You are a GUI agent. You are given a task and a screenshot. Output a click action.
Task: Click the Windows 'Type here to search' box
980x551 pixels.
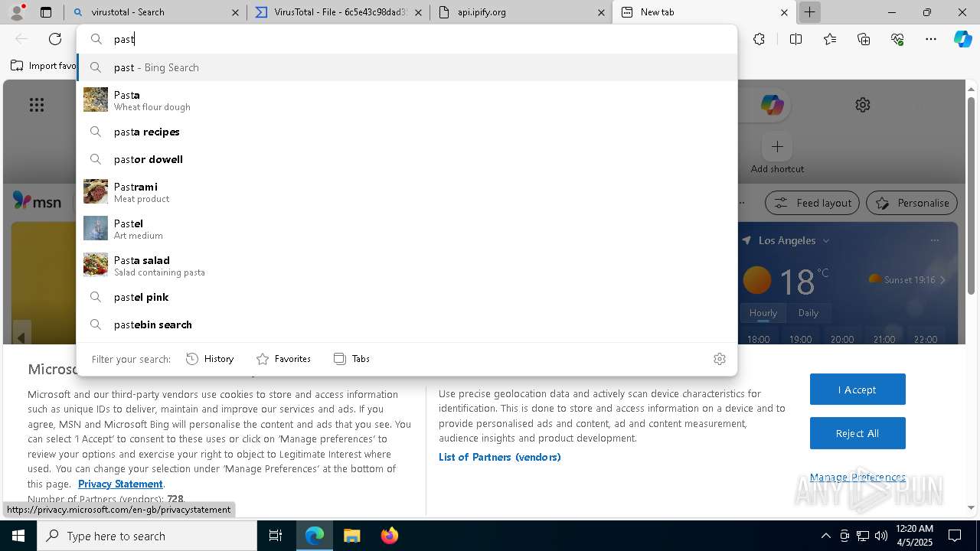(147, 536)
